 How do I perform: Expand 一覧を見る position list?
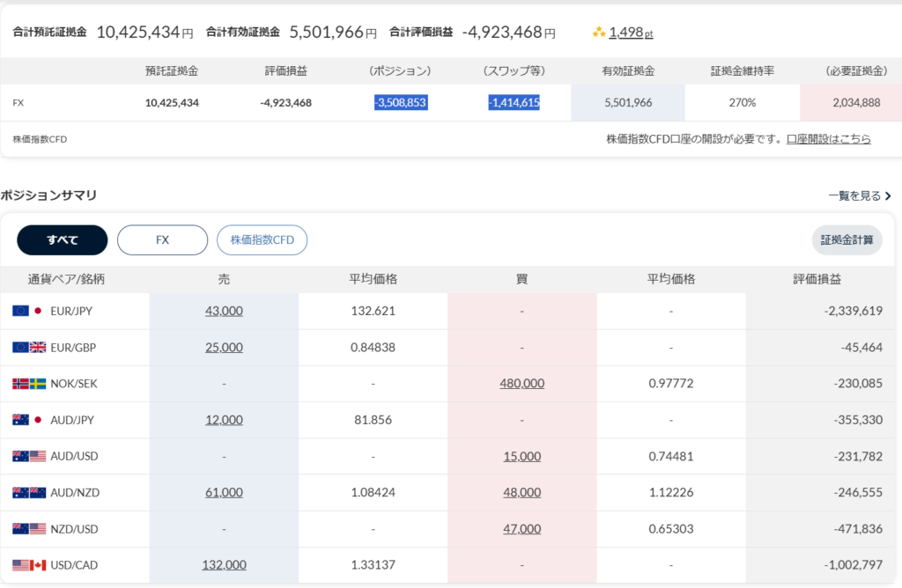[860, 195]
